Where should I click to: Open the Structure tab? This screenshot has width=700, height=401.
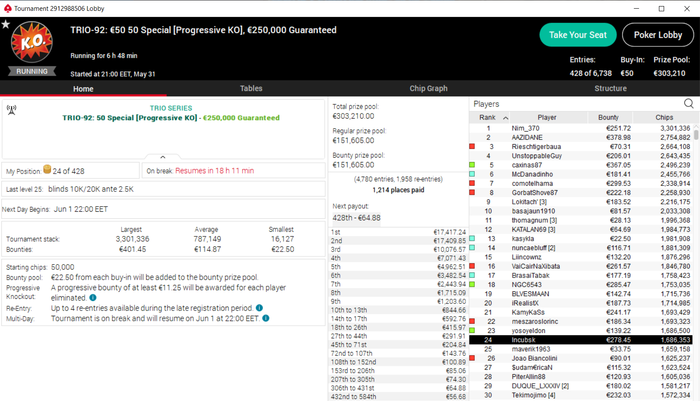click(610, 88)
